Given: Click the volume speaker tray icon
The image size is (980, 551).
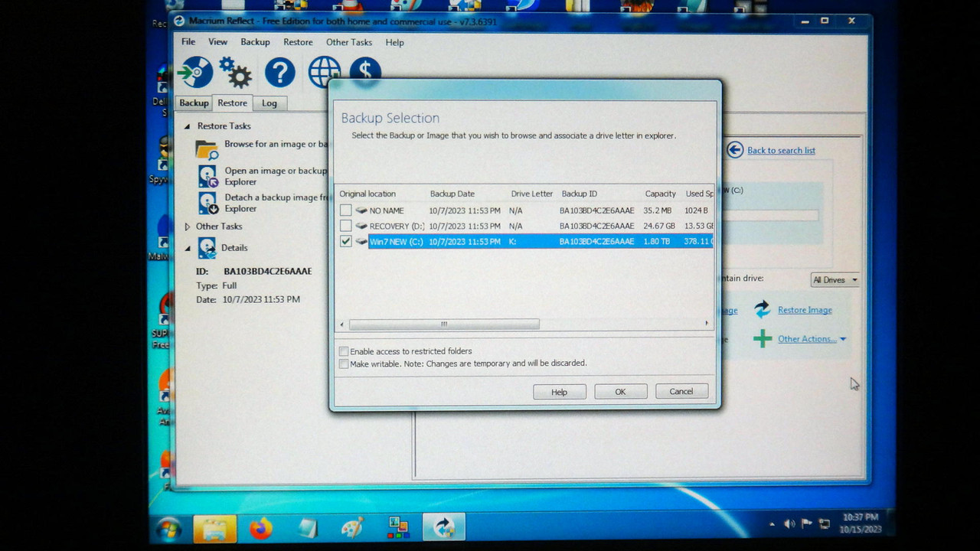Looking at the screenshot, I should coord(789,524).
